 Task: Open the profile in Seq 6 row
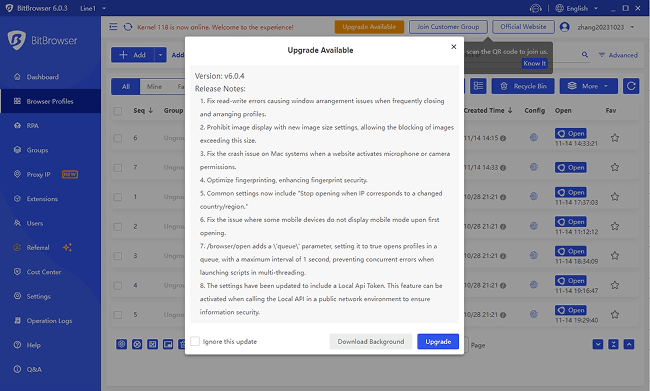coord(571,133)
